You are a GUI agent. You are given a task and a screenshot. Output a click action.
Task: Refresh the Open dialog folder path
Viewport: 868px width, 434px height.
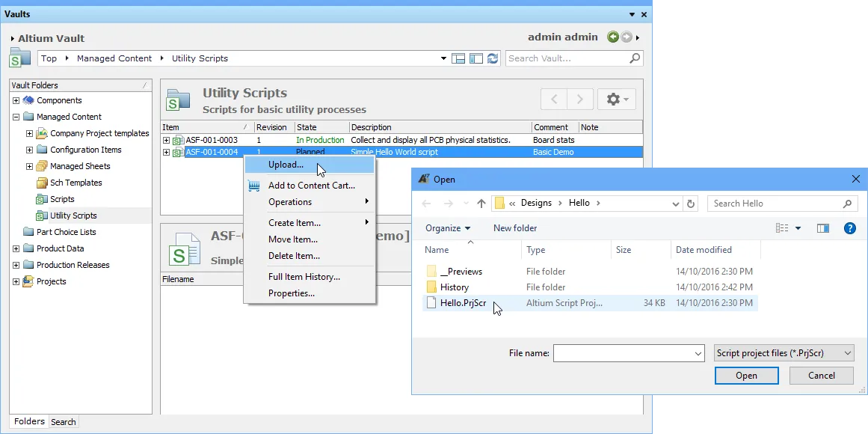[691, 204]
